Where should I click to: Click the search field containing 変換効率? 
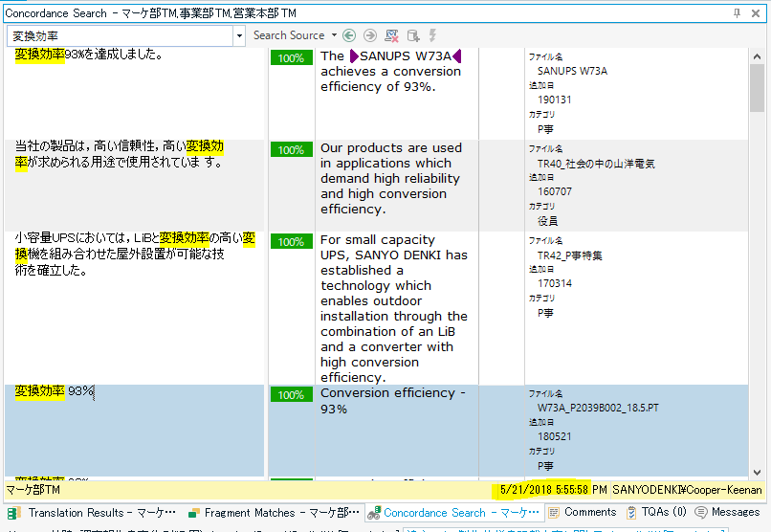click(x=120, y=36)
